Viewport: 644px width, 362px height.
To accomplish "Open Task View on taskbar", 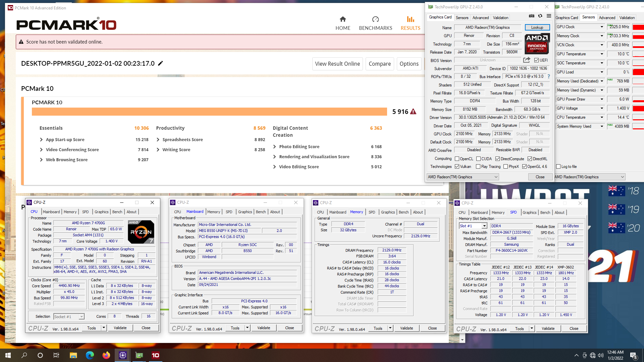I will (56, 355).
